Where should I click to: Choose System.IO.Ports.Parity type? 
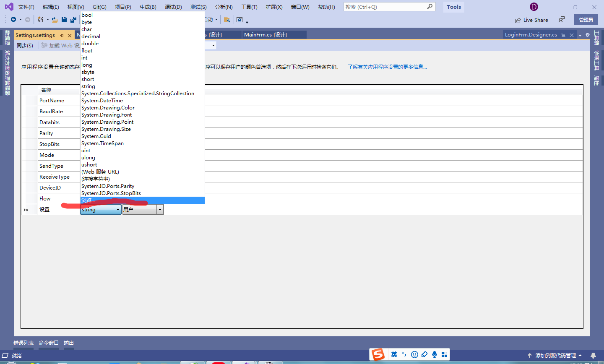tap(142, 186)
